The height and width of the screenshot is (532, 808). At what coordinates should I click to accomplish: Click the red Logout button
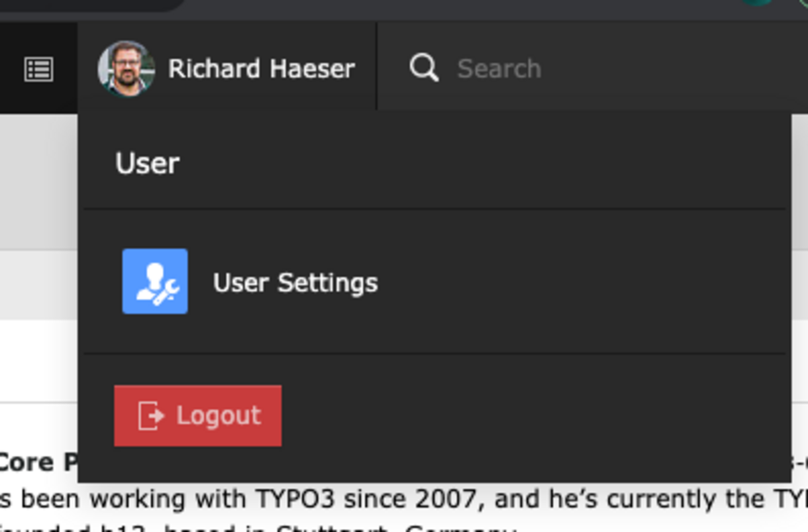(198, 416)
